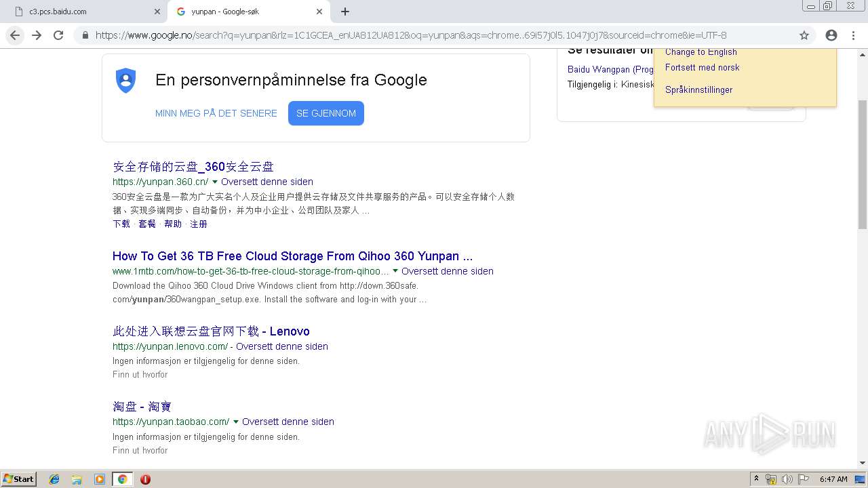Open the network tray icon
The width and height of the screenshot is (868, 488).
tap(771, 479)
